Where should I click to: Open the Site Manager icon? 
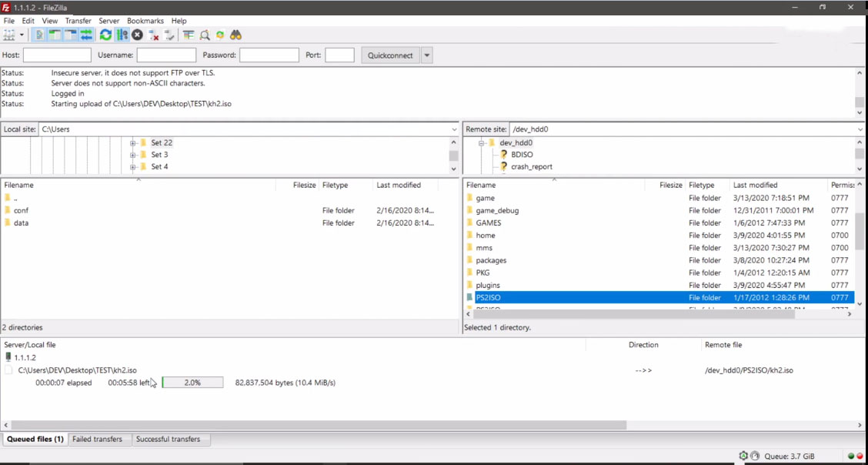9,35
